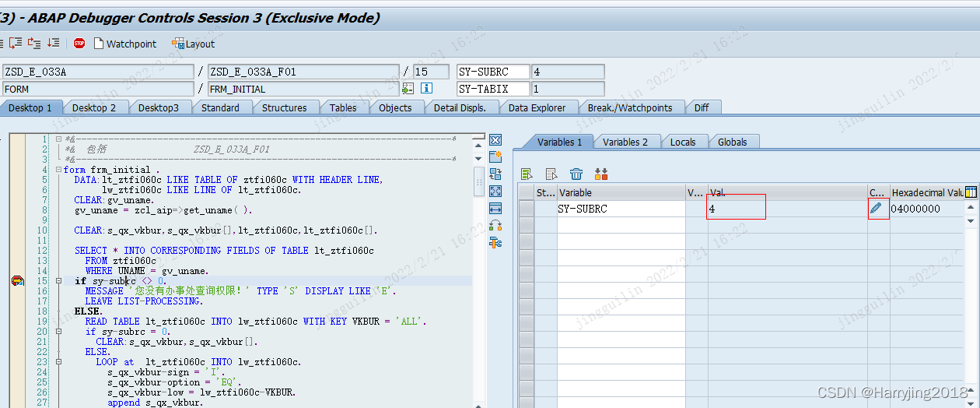Click the horizontal maximize tool icon
This screenshot has width=980, height=408.
coord(495,209)
